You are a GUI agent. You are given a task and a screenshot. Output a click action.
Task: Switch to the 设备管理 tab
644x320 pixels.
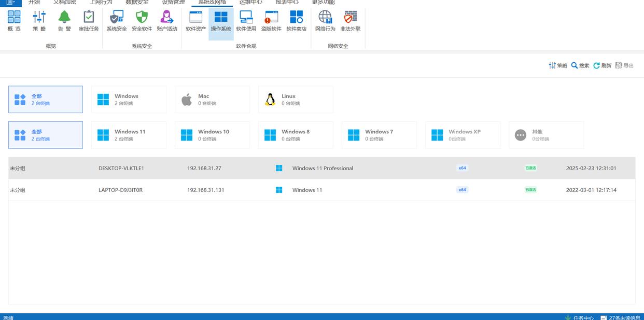[173, 3]
